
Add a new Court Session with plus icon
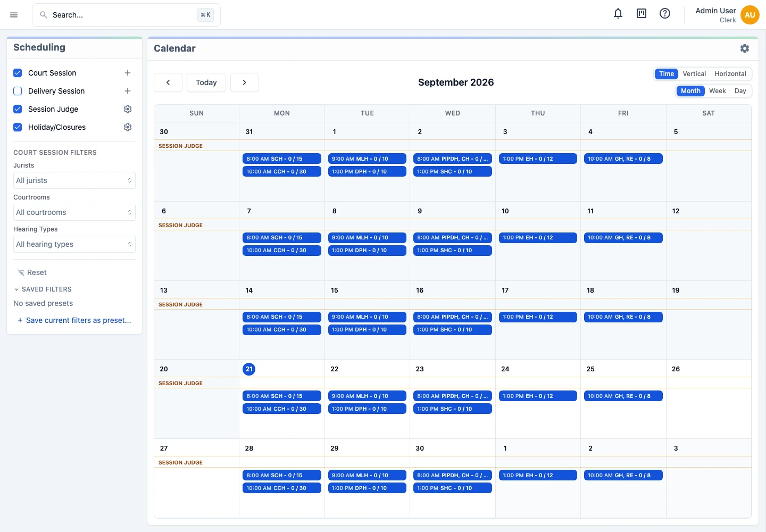[x=128, y=73]
